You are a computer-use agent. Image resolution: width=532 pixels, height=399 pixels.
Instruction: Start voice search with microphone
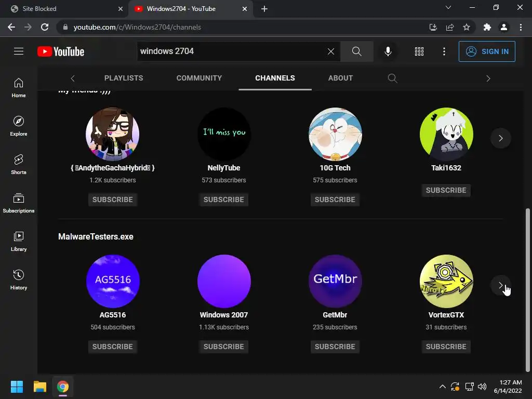pos(388,51)
